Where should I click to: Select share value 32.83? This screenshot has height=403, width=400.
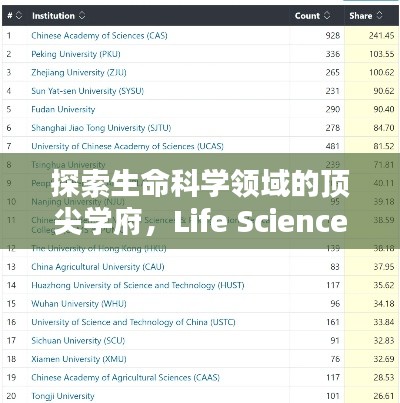pos(384,341)
